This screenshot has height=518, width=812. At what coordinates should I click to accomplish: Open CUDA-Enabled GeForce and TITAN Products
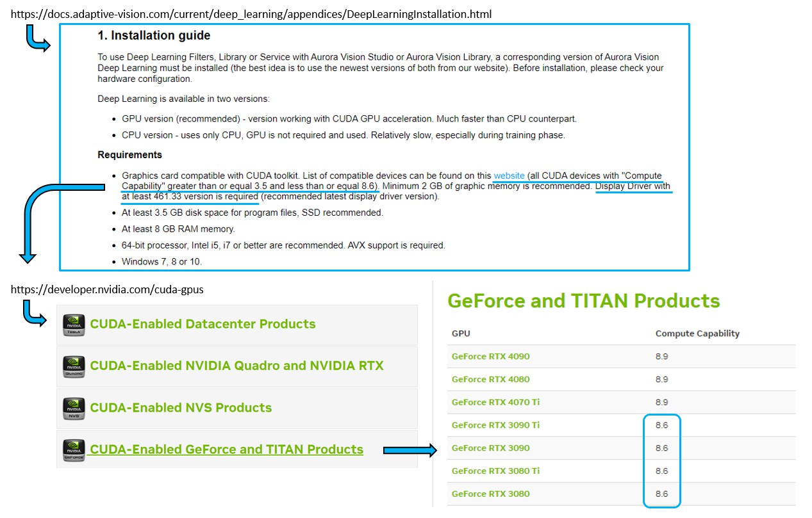[x=226, y=449]
